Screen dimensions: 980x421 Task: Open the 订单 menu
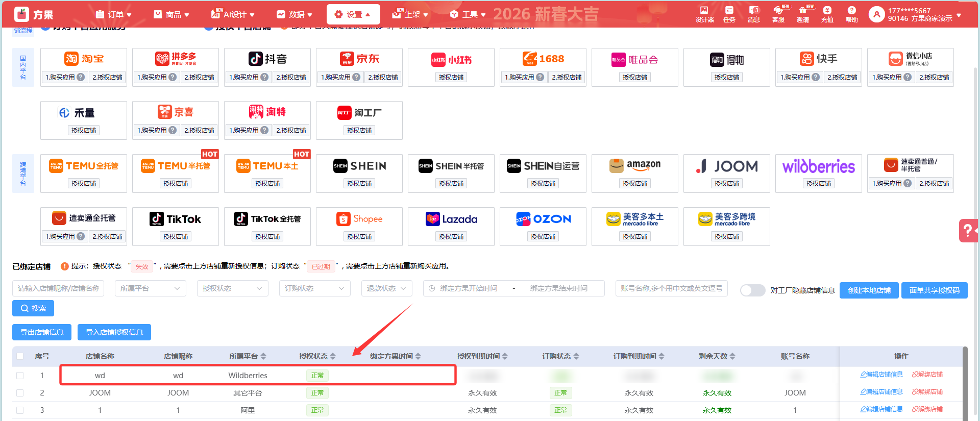point(113,14)
